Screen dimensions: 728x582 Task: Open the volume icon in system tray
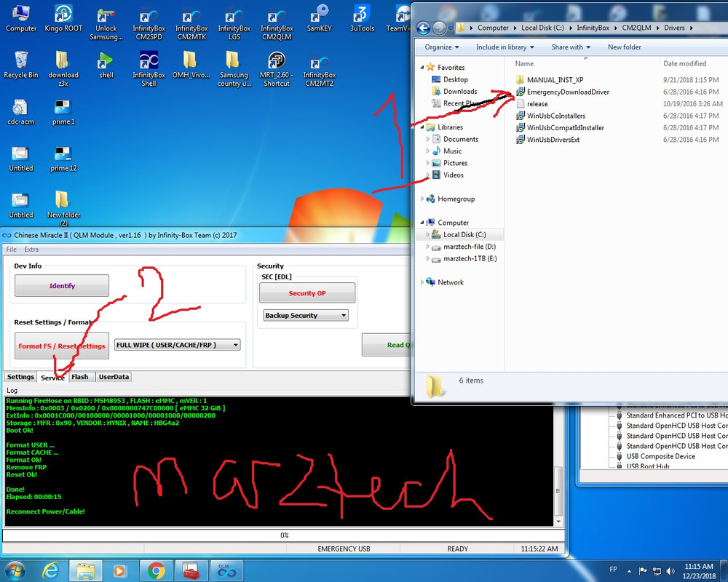(x=670, y=571)
